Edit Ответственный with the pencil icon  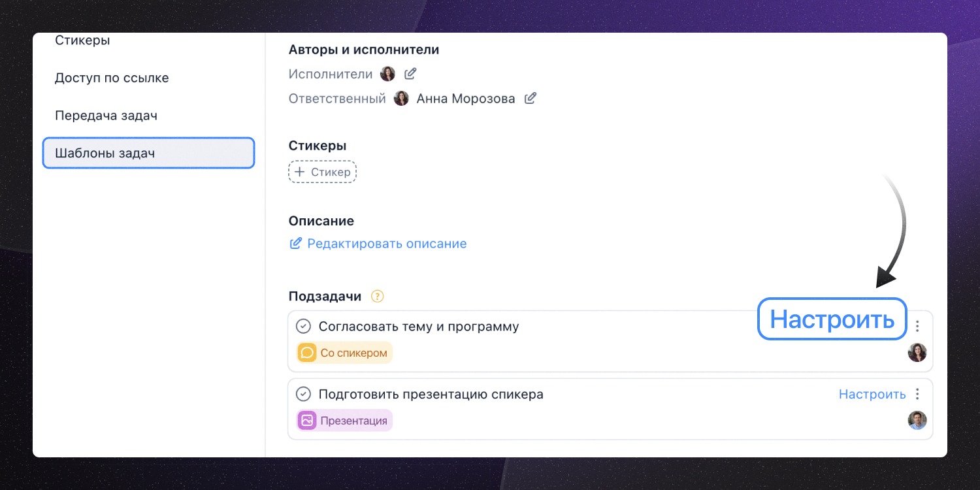tap(531, 99)
